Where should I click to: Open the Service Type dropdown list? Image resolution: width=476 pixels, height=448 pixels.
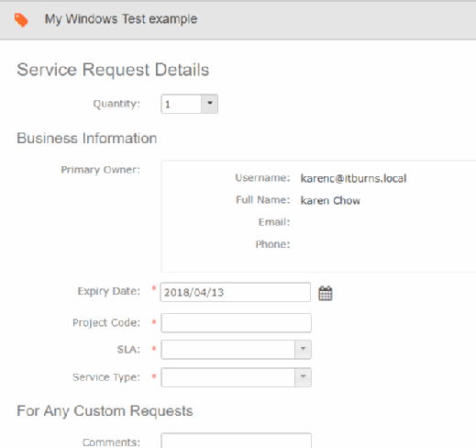(x=303, y=377)
